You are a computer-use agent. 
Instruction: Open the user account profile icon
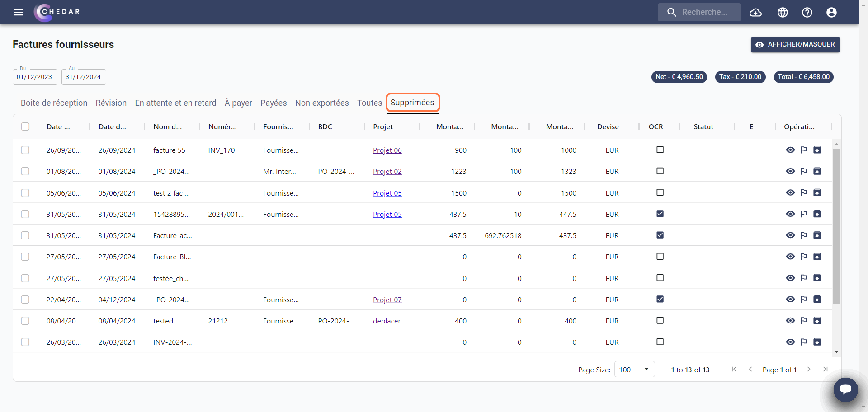click(831, 12)
